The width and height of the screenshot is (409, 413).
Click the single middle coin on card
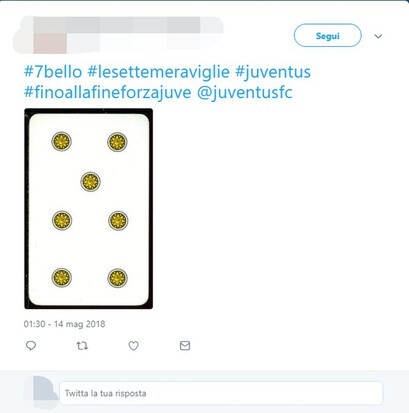(90, 182)
